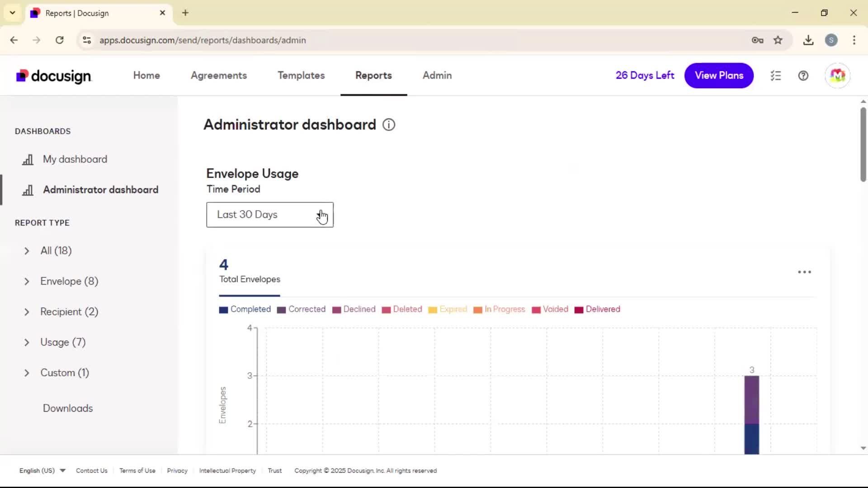Click the 26 Days Left link
Screen dimensions: 868x488
(x=645, y=75)
